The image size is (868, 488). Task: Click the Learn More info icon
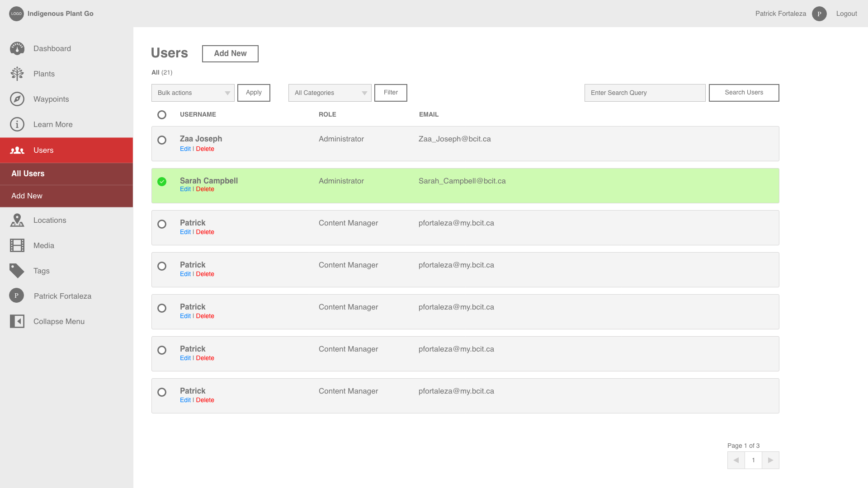[17, 124]
